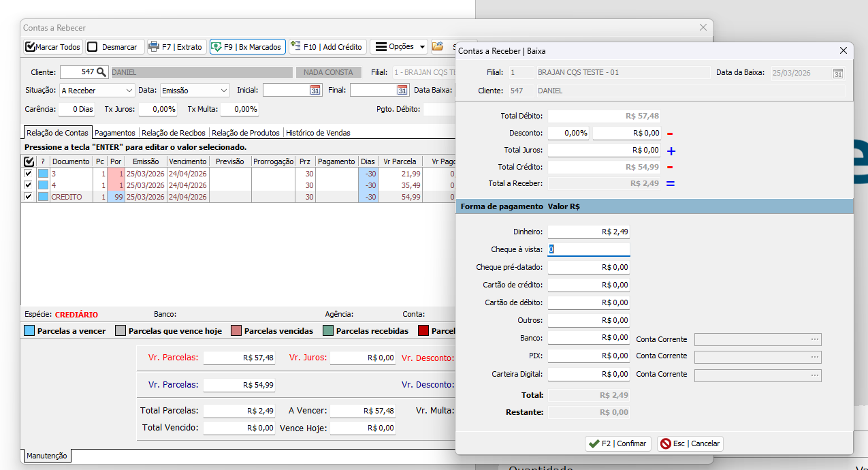Screen dimensions: 868x470
Task: Uncheck the checkbox for document 3
Action: click(28, 174)
